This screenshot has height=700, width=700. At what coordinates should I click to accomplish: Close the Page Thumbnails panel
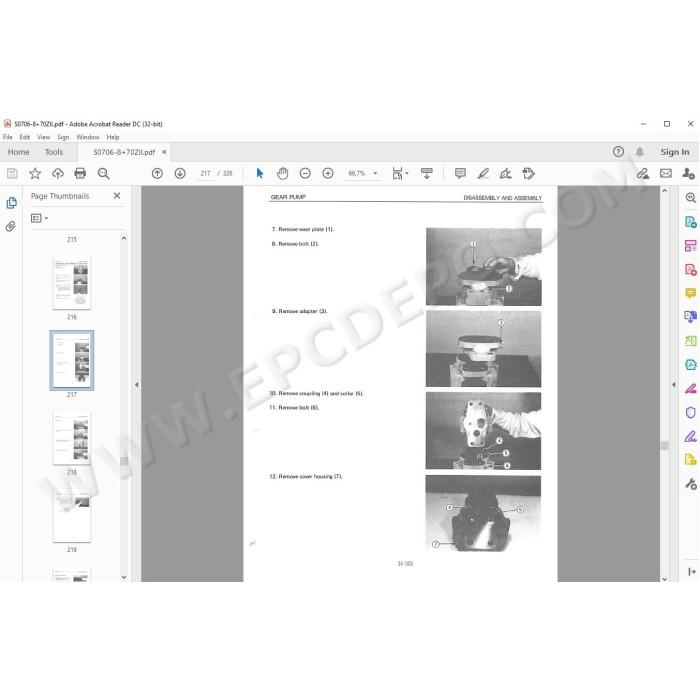click(117, 196)
